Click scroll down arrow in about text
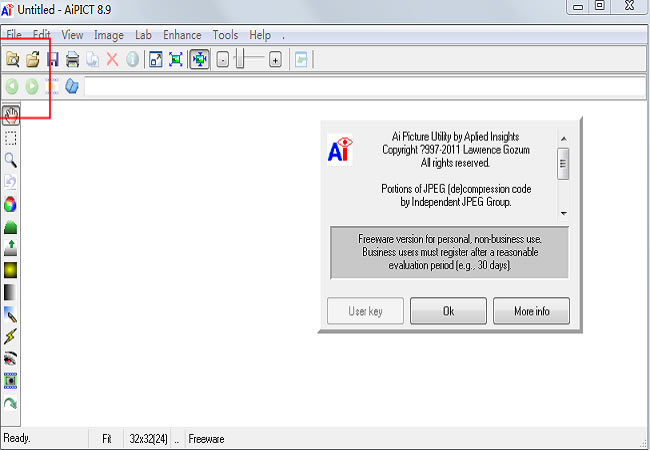Viewport: 650px width, 450px height. coord(563,213)
